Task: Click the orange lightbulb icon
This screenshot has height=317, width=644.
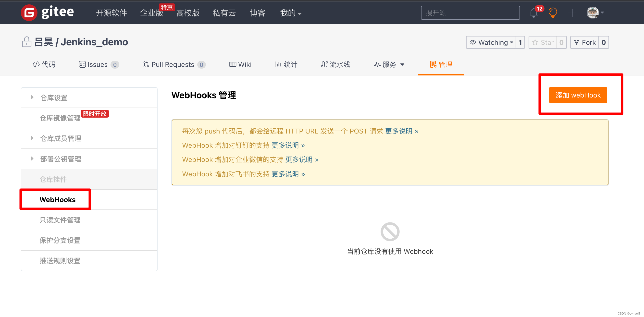Action: point(553,12)
